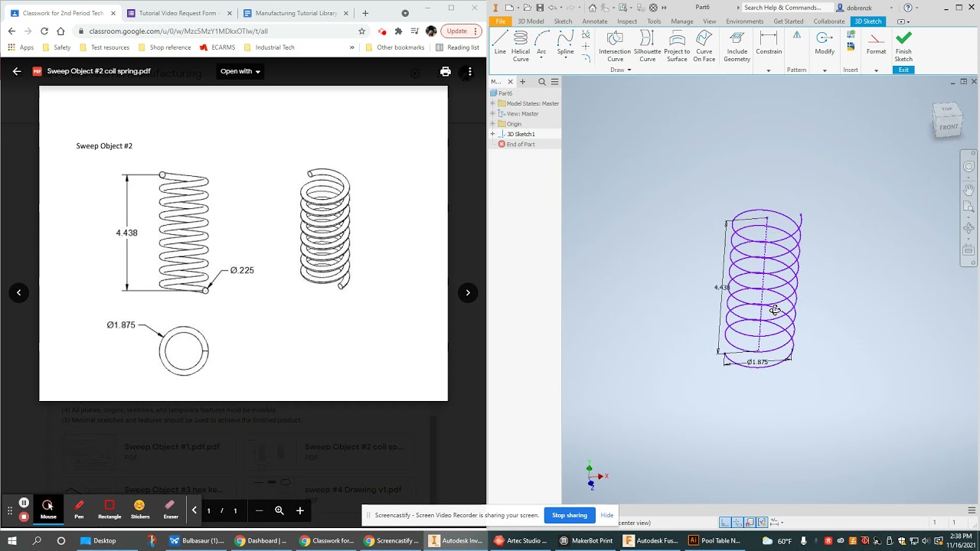Select Screencastify Rectangle tool
980x551 pixels.
[109, 509]
